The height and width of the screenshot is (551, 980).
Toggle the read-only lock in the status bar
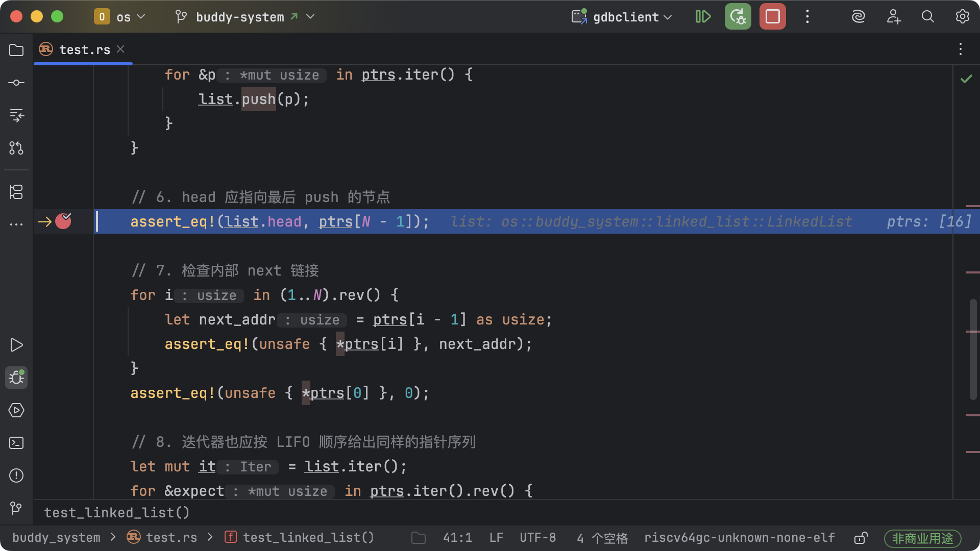(x=861, y=538)
